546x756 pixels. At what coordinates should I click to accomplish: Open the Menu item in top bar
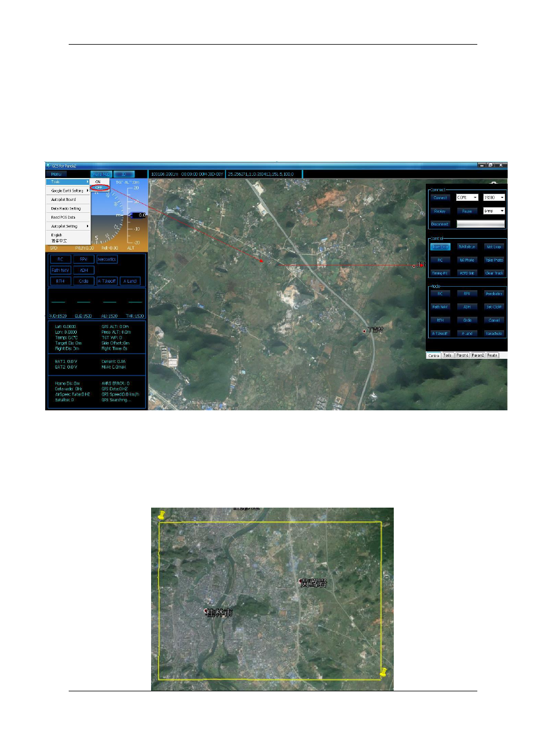(x=57, y=174)
